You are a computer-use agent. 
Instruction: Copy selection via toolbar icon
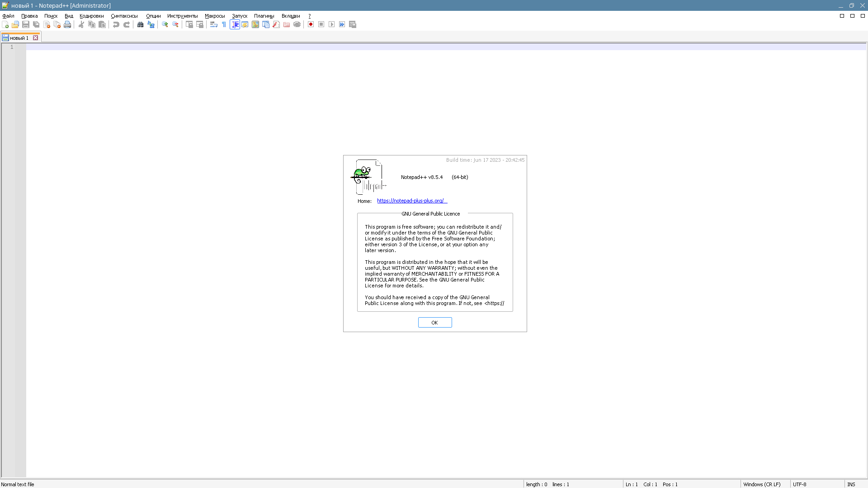92,24
